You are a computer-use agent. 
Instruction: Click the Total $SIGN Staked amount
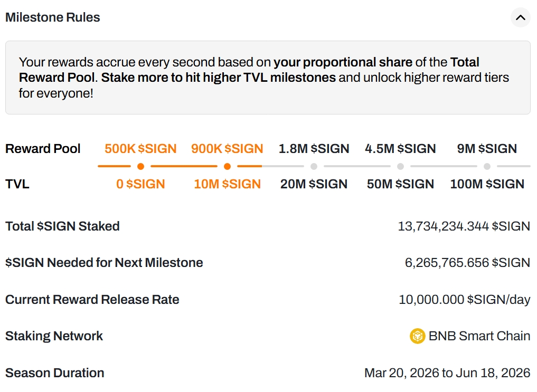(464, 226)
